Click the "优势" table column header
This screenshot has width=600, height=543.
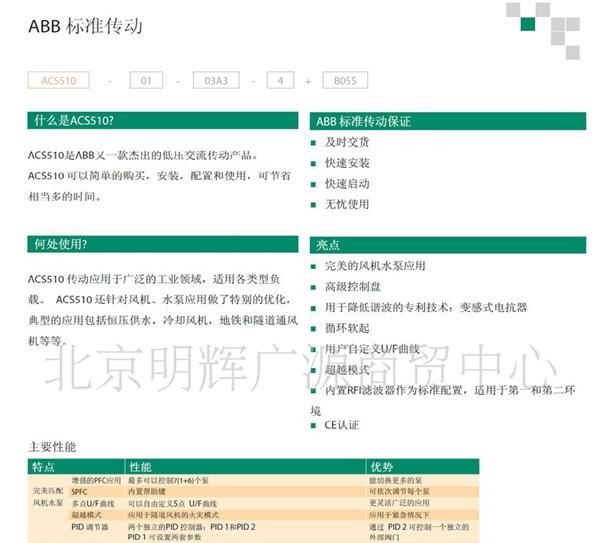click(x=381, y=467)
